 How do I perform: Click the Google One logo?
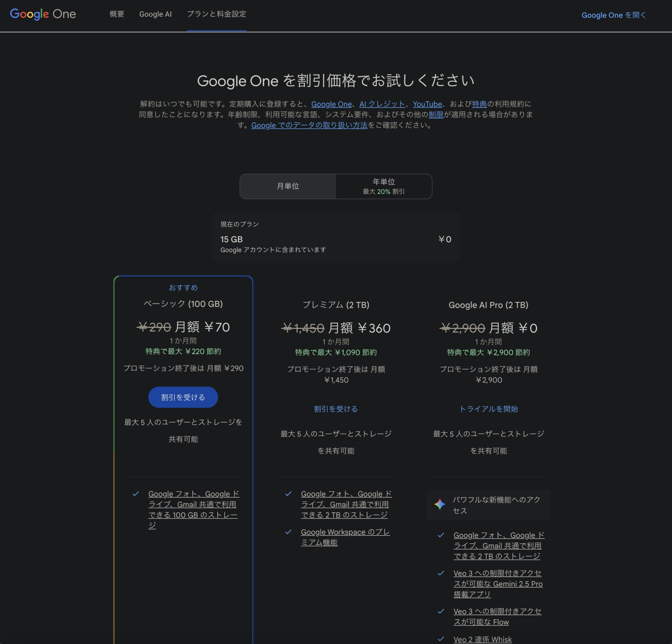43,14
